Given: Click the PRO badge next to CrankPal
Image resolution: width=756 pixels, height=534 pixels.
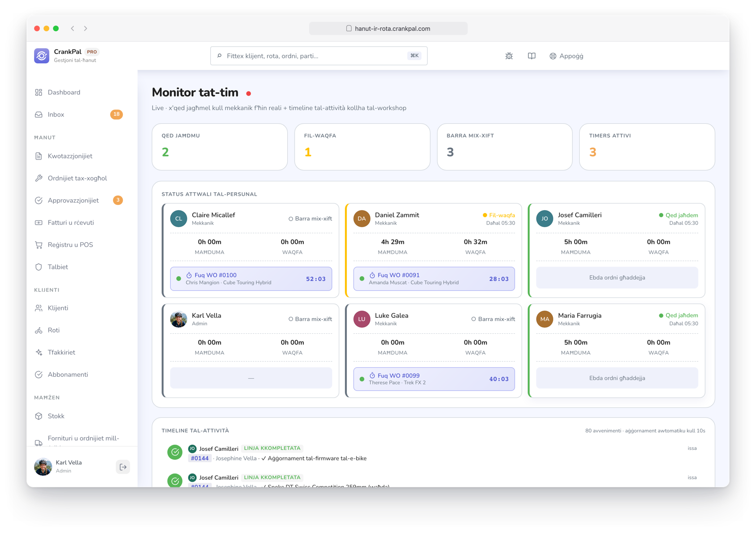Looking at the screenshot, I should 92,52.
